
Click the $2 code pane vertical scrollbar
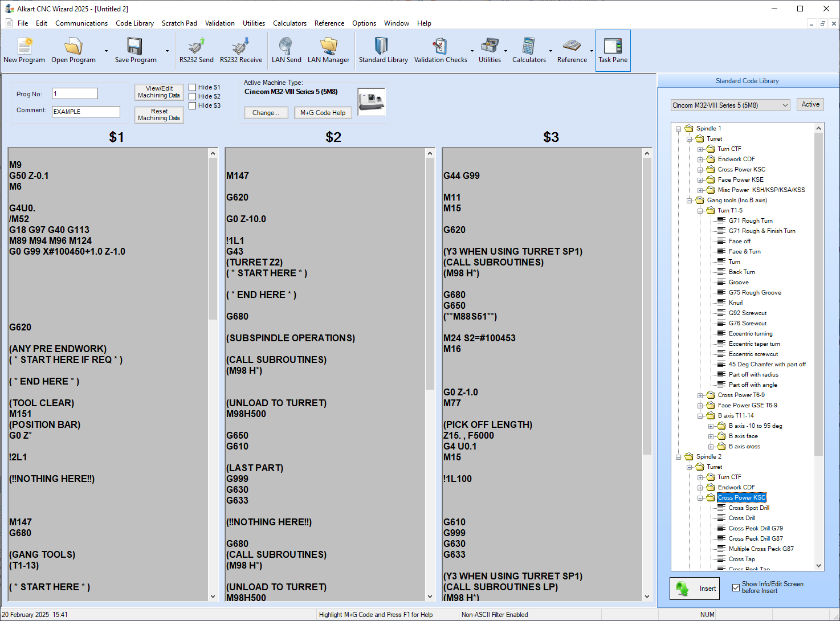tap(430, 374)
